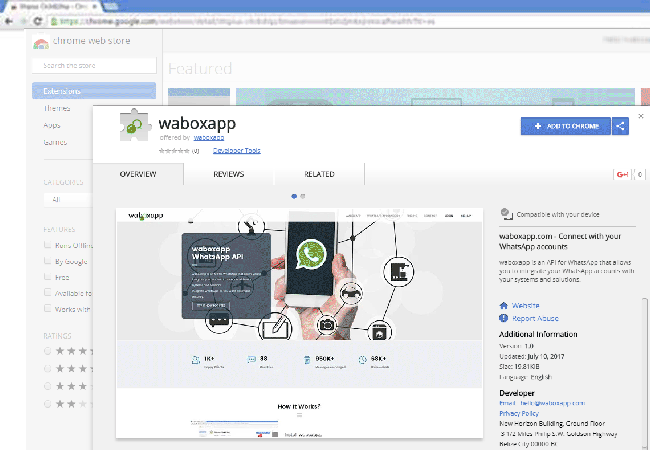650x450 pixels.
Task: Select Games in the store sidebar
Action: click(55, 142)
